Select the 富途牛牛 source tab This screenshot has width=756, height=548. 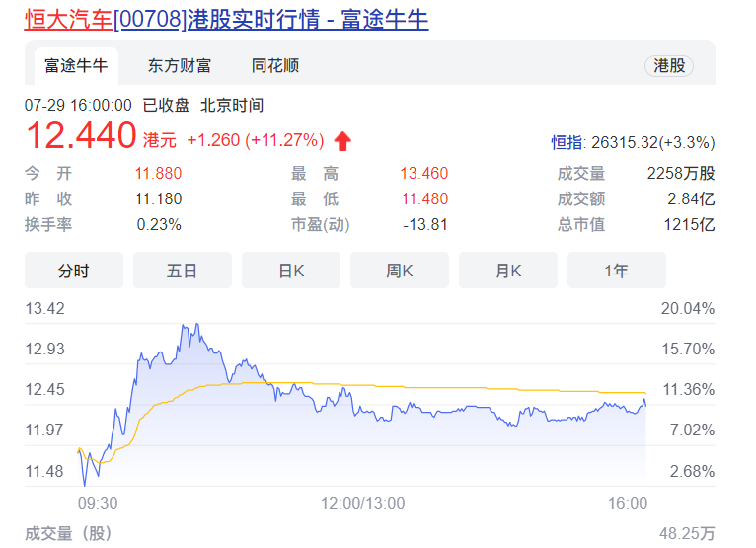click(x=76, y=65)
